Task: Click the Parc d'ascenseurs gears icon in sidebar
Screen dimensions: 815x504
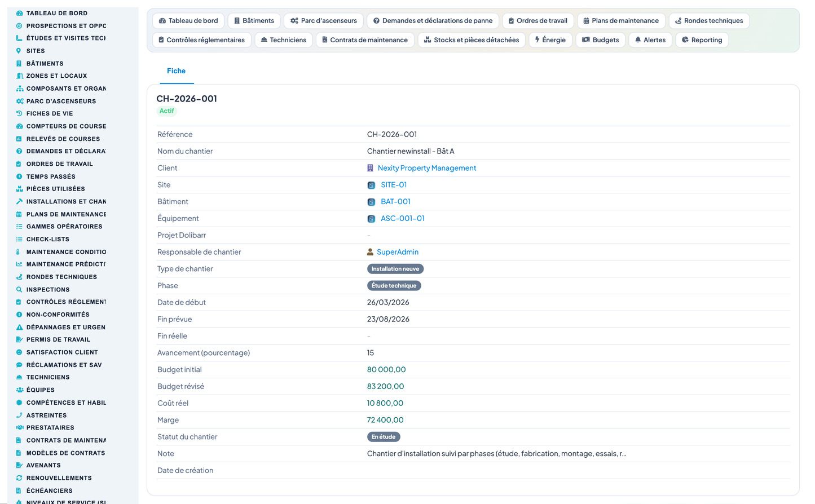Action: click(x=19, y=101)
